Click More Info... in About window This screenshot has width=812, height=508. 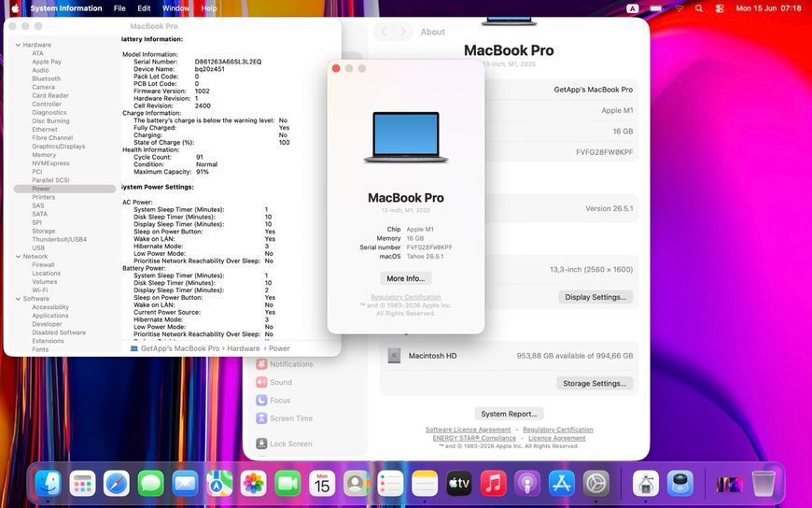(x=405, y=278)
